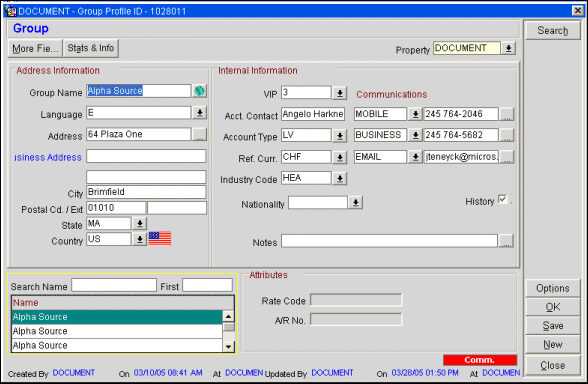Click ellipsis button beside MOBILE phone number

507,114
